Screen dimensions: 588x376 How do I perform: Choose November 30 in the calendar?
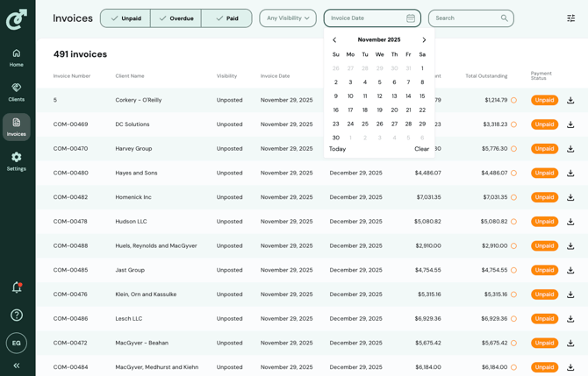(336, 138)
